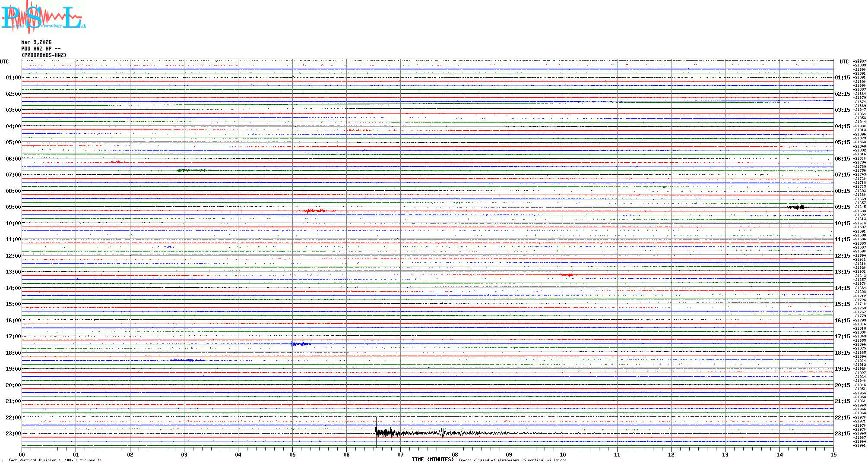Click the large earthquake onset on 23:00 trace

coord(377,433)
